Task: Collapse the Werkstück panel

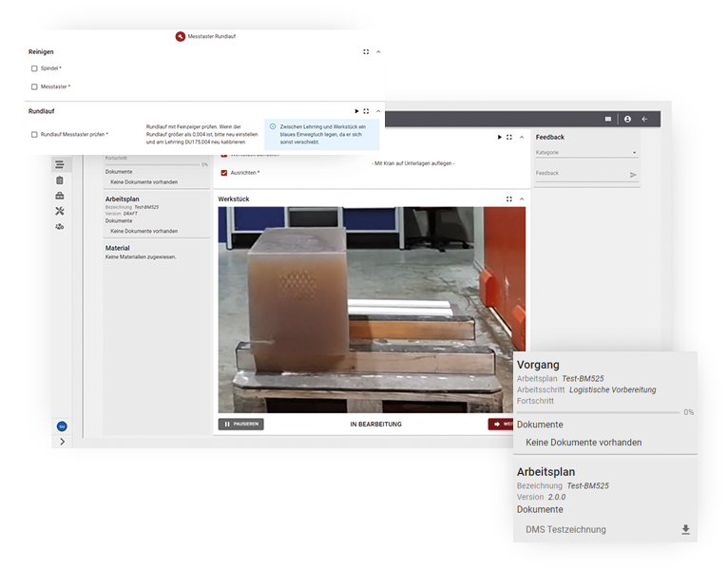Action: 522,199
